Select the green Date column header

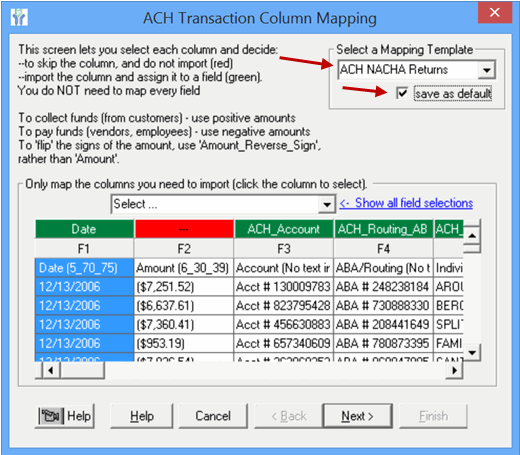pos(84,229)
